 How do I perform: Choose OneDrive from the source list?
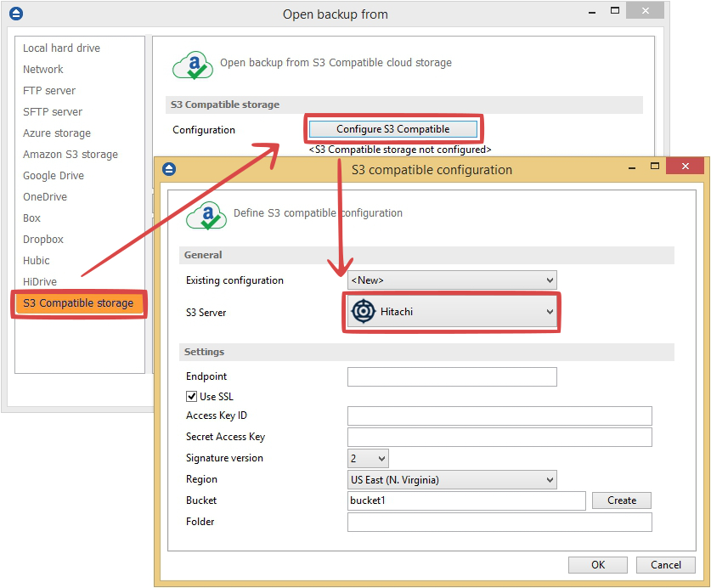[x=45, y=197]
